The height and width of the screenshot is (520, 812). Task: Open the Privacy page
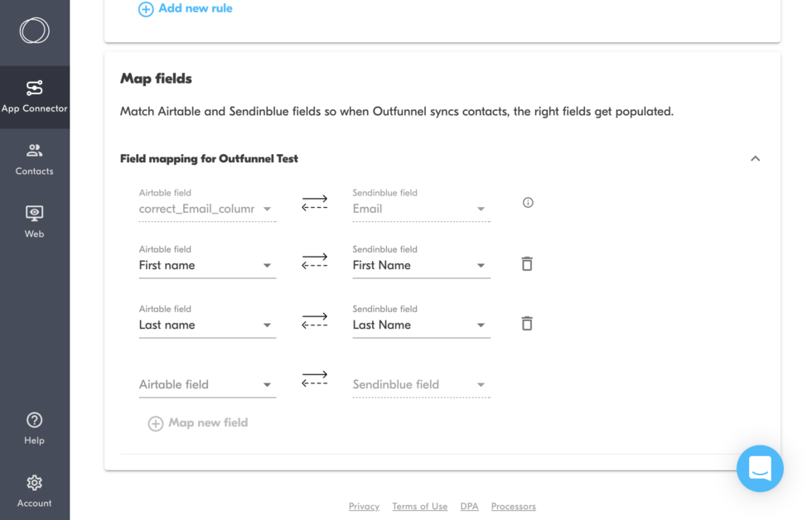[364, 506]
